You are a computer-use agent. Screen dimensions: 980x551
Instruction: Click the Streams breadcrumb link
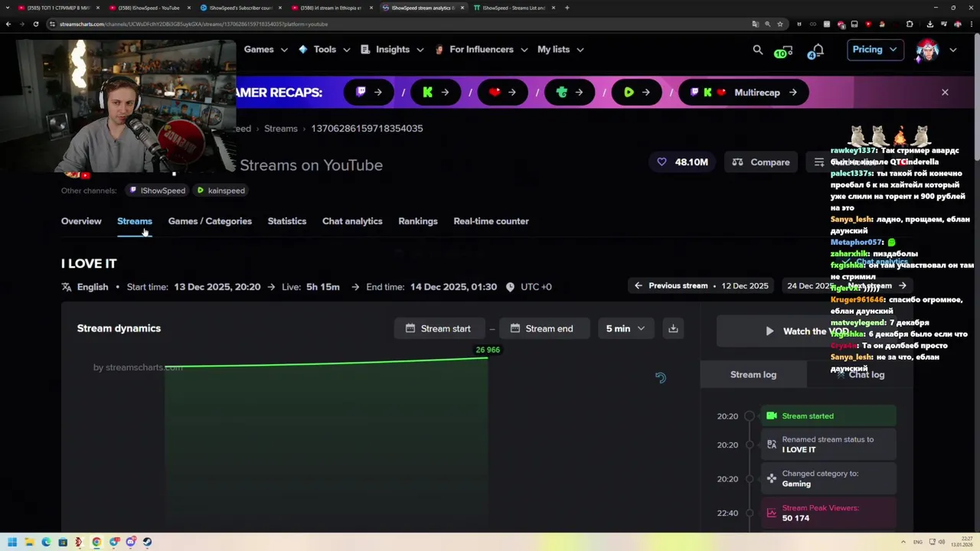click(x=281, y=129)
